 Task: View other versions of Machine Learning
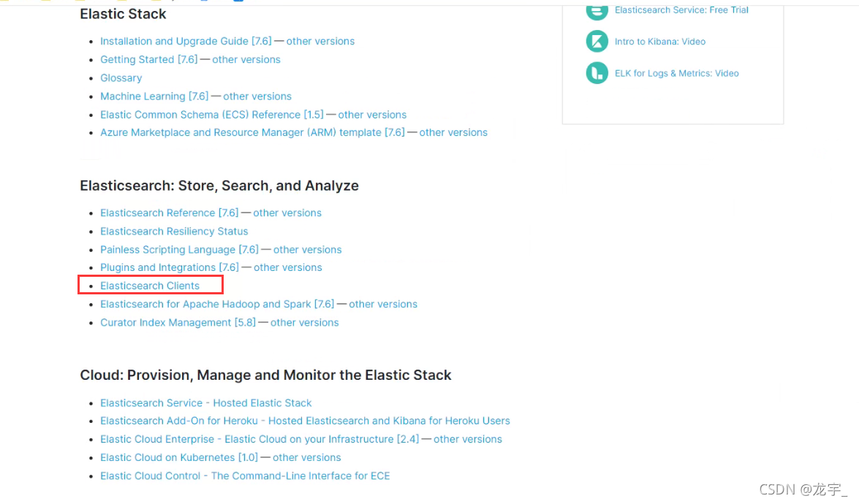[x=257, y=96]
